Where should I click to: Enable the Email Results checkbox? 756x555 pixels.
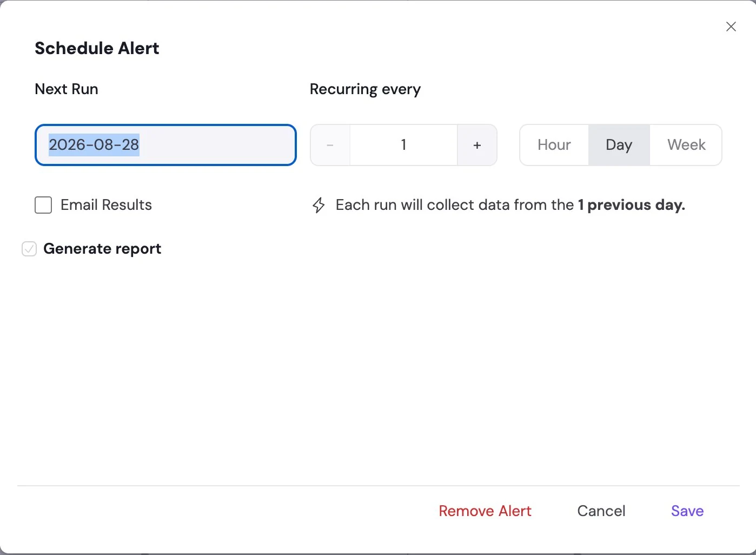[43, 205]
